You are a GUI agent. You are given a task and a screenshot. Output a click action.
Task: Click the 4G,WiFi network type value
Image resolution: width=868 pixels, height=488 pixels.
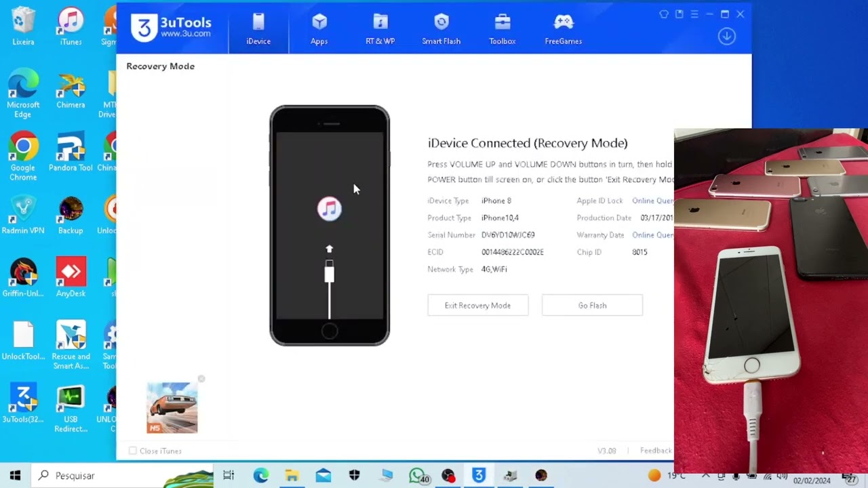pyautogui.click(x=494, y=269)
